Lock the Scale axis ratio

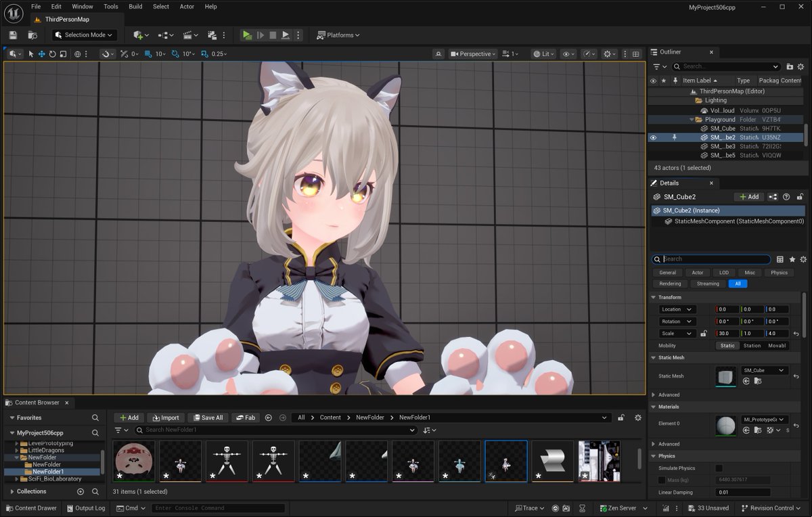(x=704, y=333)
